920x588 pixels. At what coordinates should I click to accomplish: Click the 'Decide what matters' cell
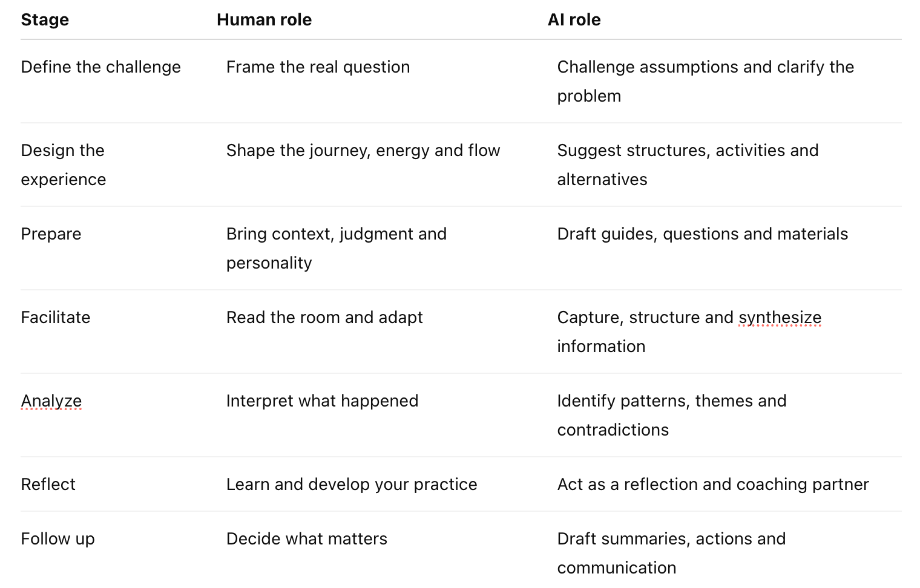(306, 538)
